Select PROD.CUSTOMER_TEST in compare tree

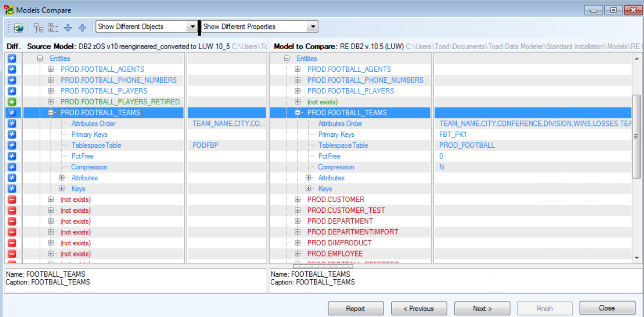click(x=346, y=210)
